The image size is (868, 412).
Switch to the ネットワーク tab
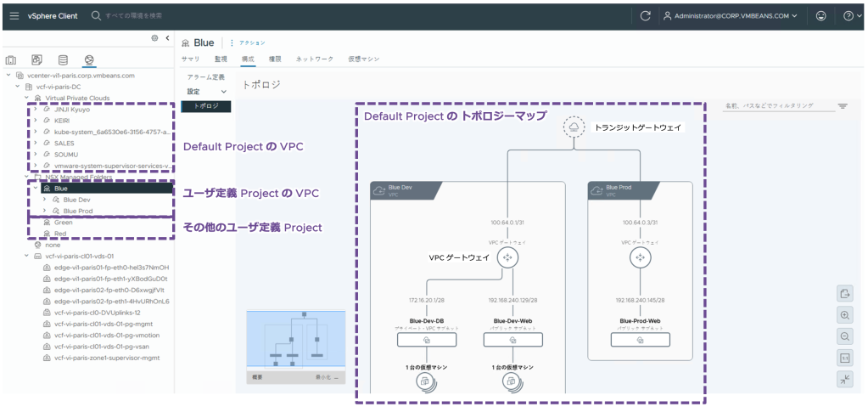[x=314, y=59]
